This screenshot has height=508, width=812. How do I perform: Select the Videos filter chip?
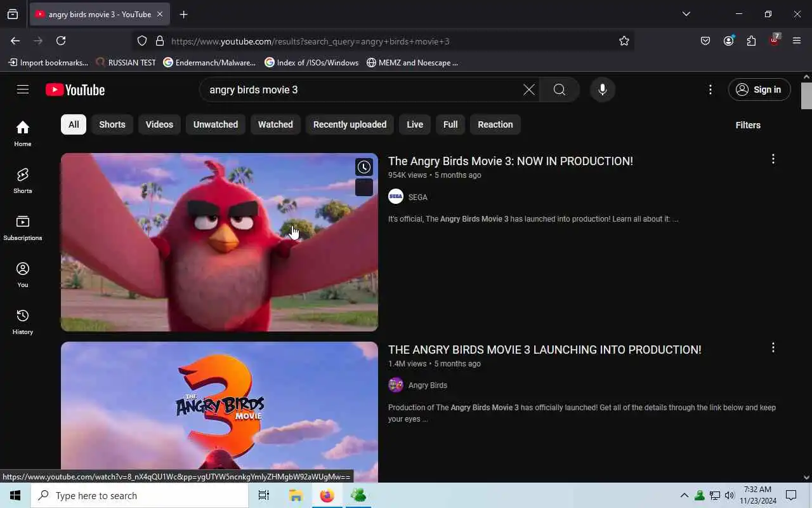[159, 124]
